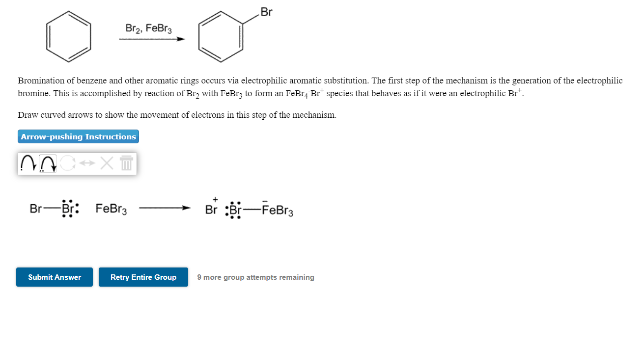Click Submit Answer
Viewport: 644px width, 347px height.
(54, 277)
